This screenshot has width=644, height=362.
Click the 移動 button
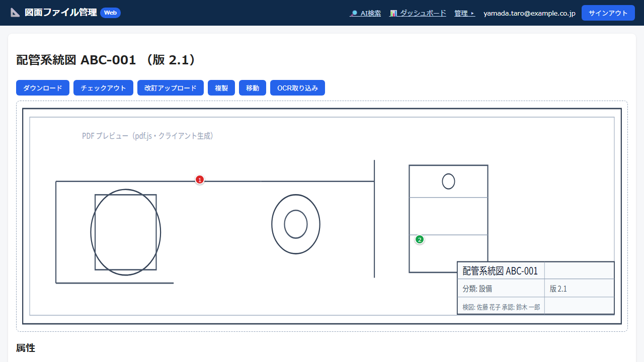tap(253, 87)
